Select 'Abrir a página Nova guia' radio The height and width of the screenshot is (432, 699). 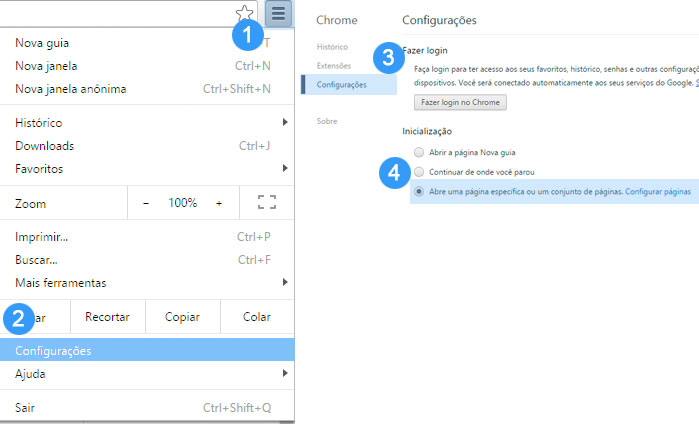tap(419, 152)
